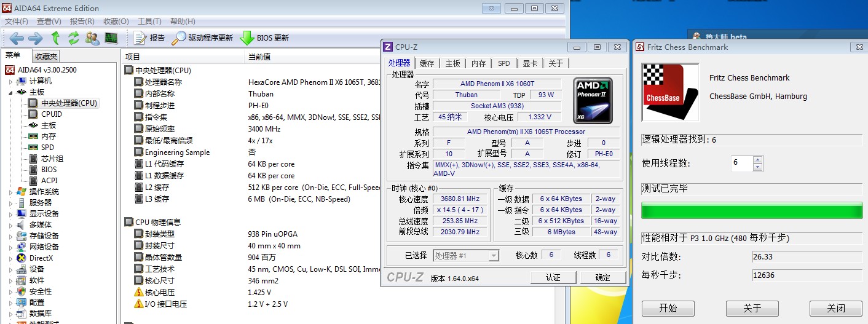Image resolution: width=868 pixels, height=324 pixels.
Task: Open 工具(T) menu in AIDA64
Action: pos(149,22)
